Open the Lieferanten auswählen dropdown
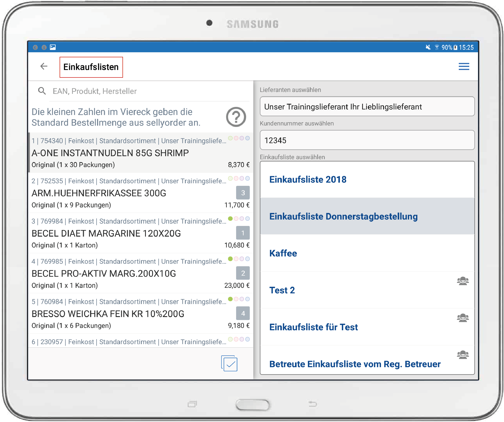Viewport: 504px width, 422px height. [367, 107]
